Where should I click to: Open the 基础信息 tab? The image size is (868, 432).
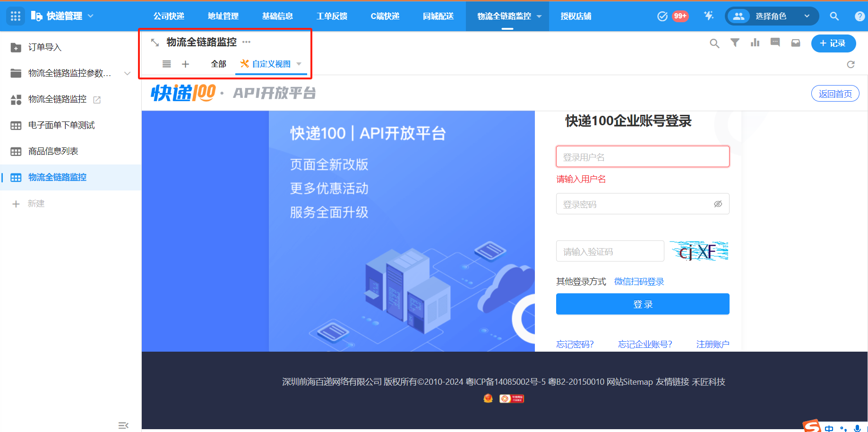277,16
